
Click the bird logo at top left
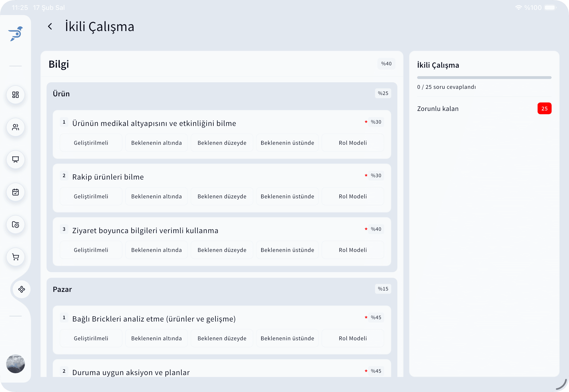(x=15, y=33)
